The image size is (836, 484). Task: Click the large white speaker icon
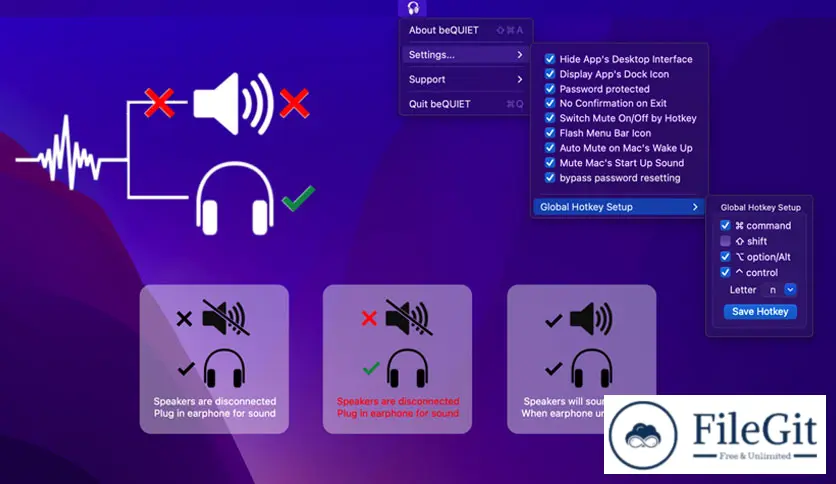click(234, 104)
